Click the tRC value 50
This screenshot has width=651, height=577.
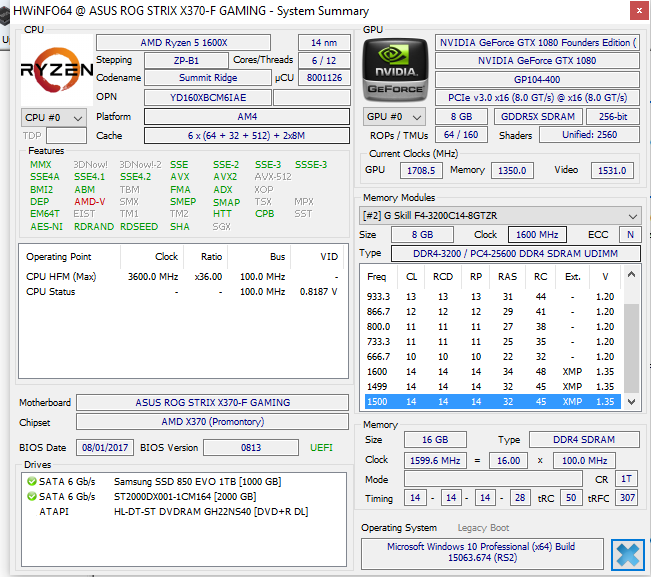[x=571, y=498]
